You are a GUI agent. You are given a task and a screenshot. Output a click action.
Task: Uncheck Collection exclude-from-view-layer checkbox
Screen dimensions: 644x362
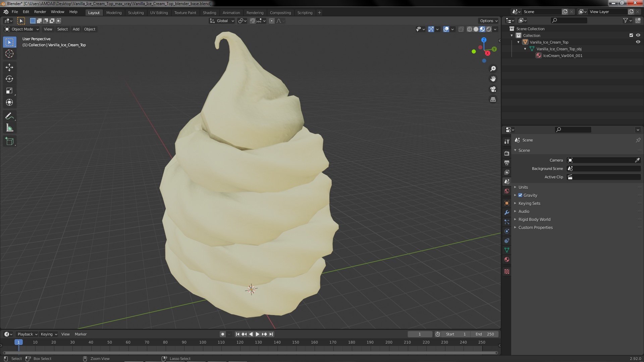tap(631, 35)
